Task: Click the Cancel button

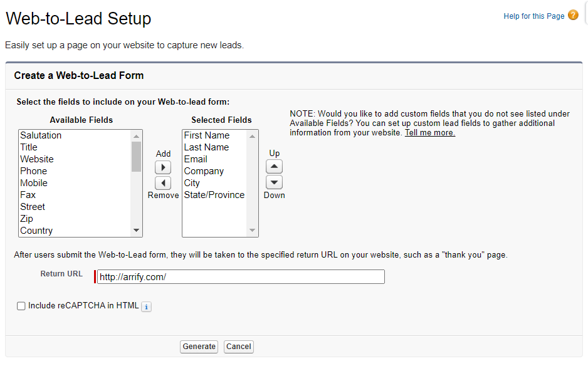Action: click(238, 347)
